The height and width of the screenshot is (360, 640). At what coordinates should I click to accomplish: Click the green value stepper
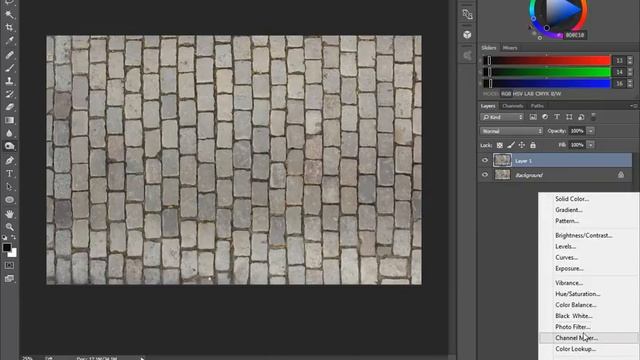(x=630, y=72)
